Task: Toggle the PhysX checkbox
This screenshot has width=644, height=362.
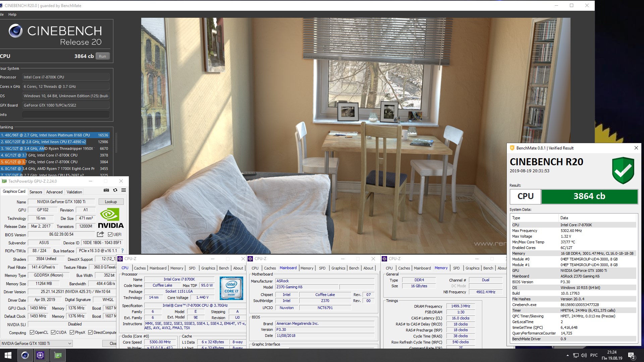Action: (72, 333)
